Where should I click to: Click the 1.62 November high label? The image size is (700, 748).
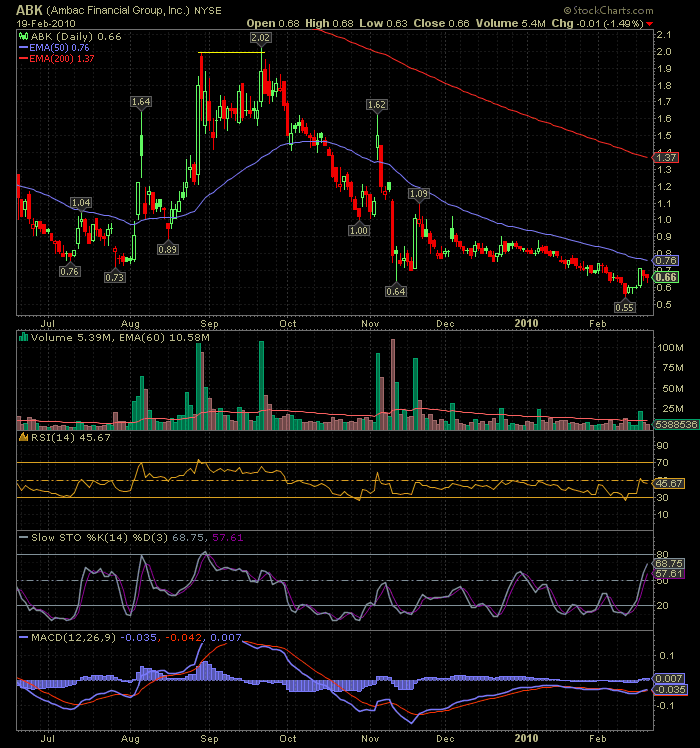[376, 104]
